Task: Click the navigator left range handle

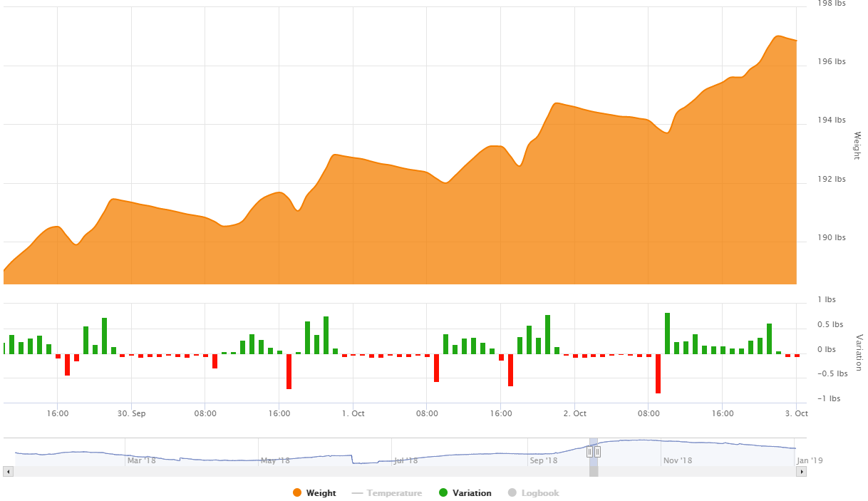Action: coord(590,451)
